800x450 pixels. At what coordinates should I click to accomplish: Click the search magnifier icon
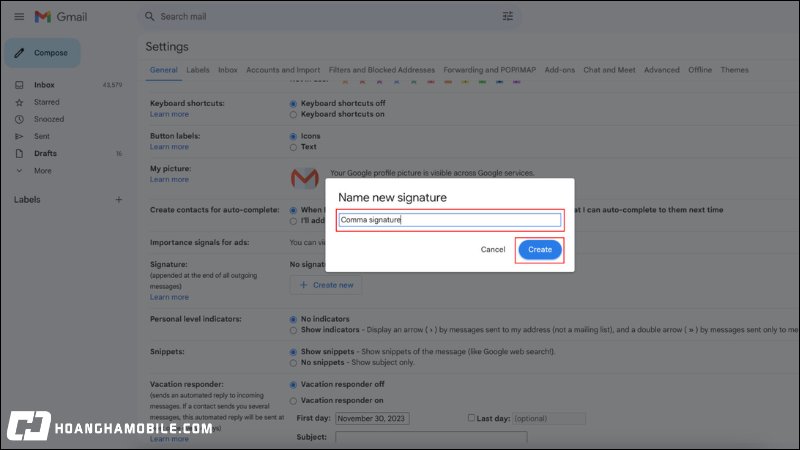coord(149,16)
